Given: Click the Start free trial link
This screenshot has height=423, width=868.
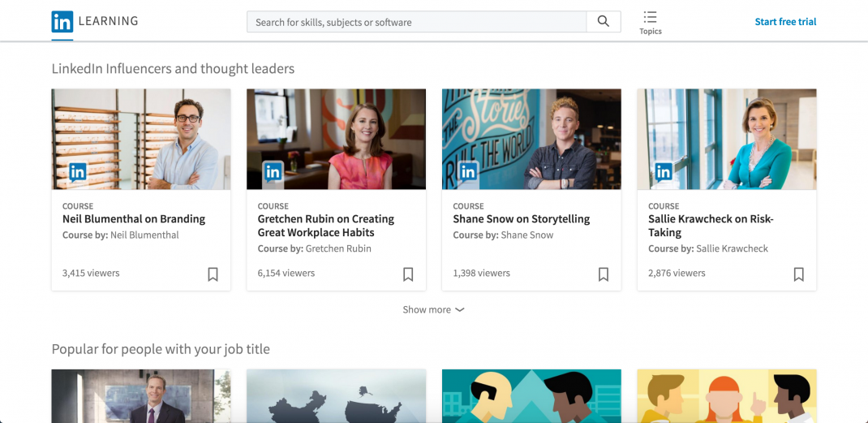Looking at the screenshot, I should [785, 22].
